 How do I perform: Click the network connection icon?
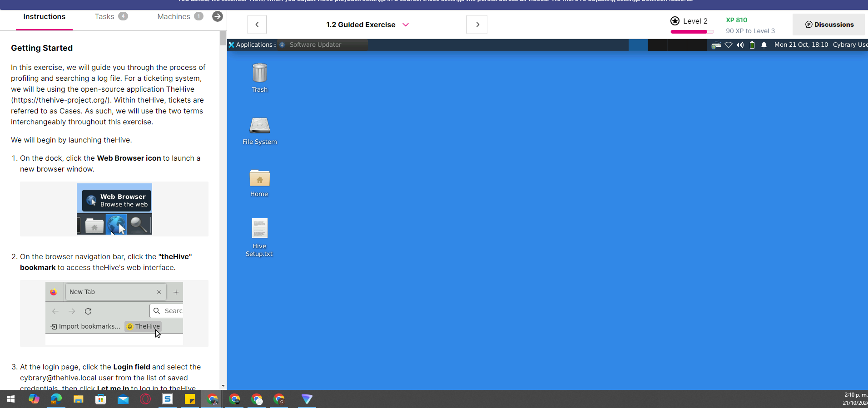(x=728, y=45)
